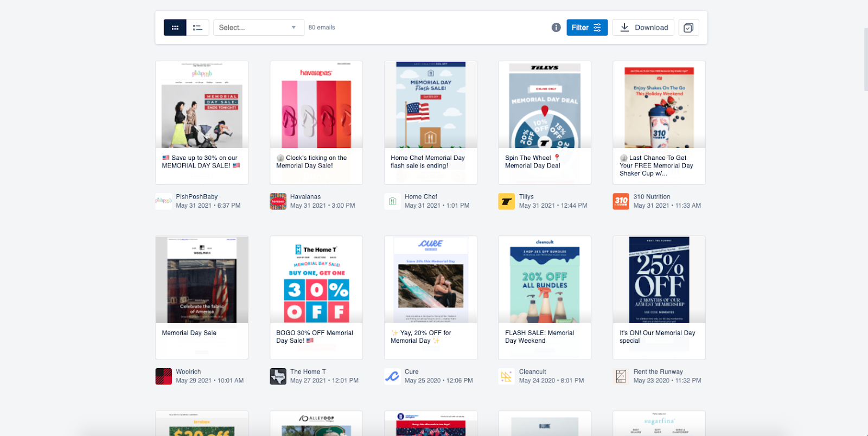Click the Woolrich plaid logo icon
The image size is (868, 436).
(164, 376)
